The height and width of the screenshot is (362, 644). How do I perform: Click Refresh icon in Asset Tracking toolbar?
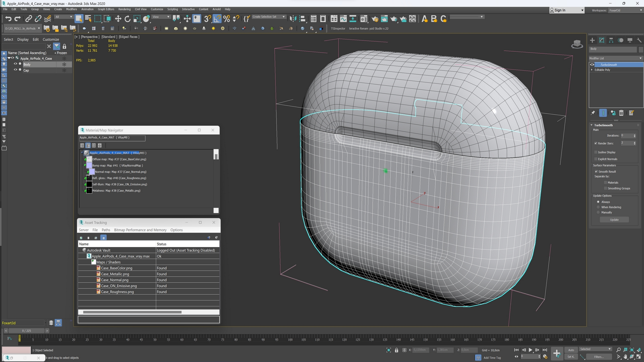[x=81, y=238]
